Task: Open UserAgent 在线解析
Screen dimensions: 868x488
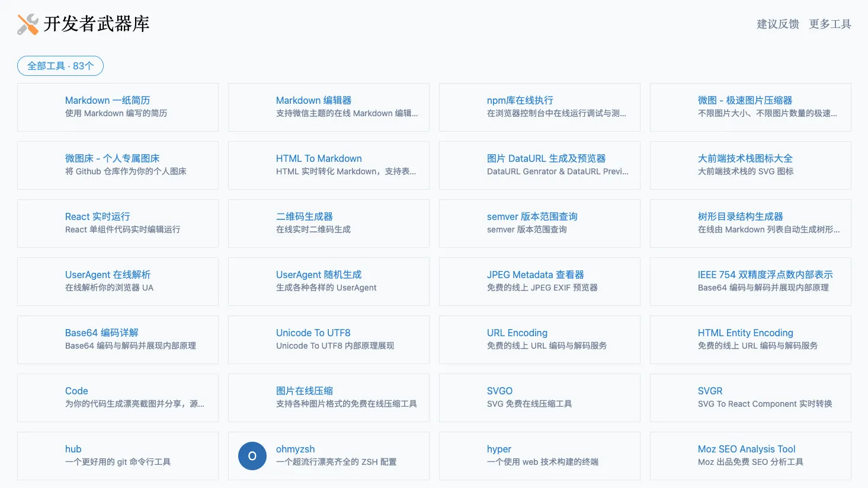Action: click(108, 275)
